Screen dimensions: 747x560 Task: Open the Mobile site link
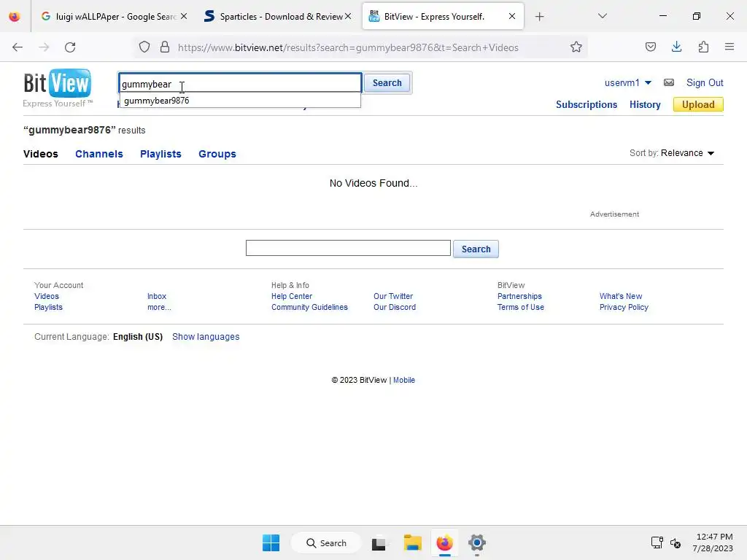coord(404,380)
